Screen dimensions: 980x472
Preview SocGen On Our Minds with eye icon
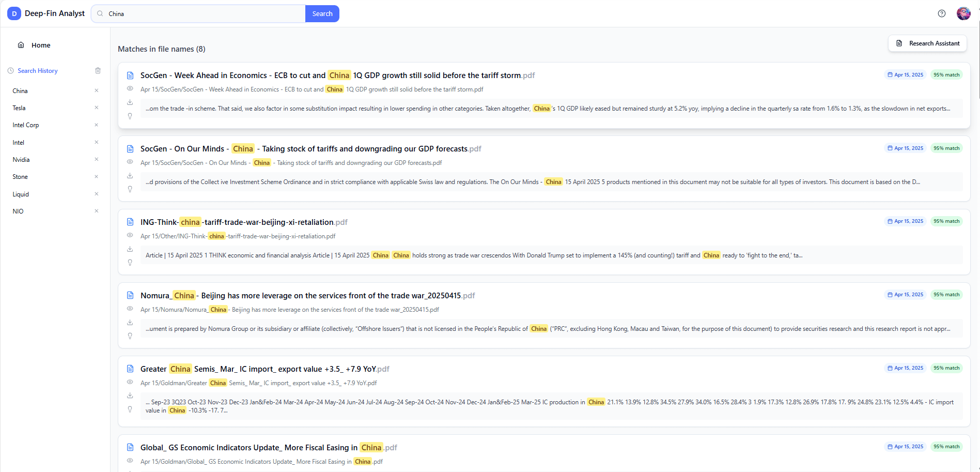click(130, 162)
